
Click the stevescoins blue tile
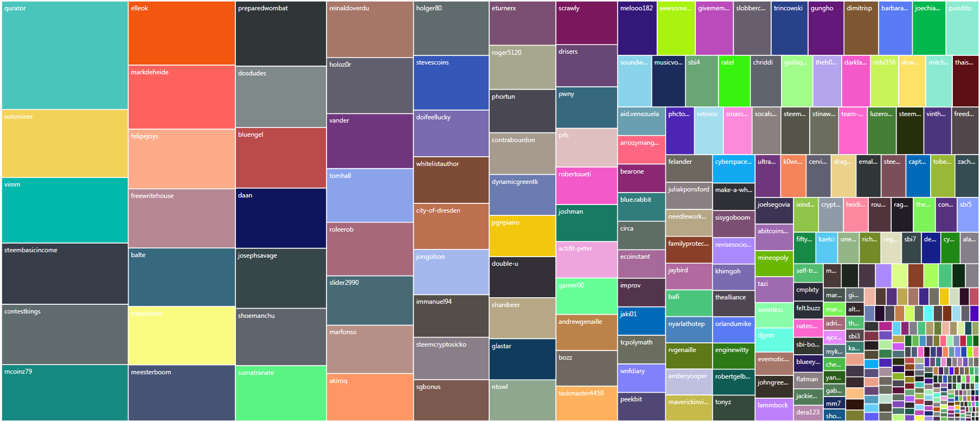451,83
